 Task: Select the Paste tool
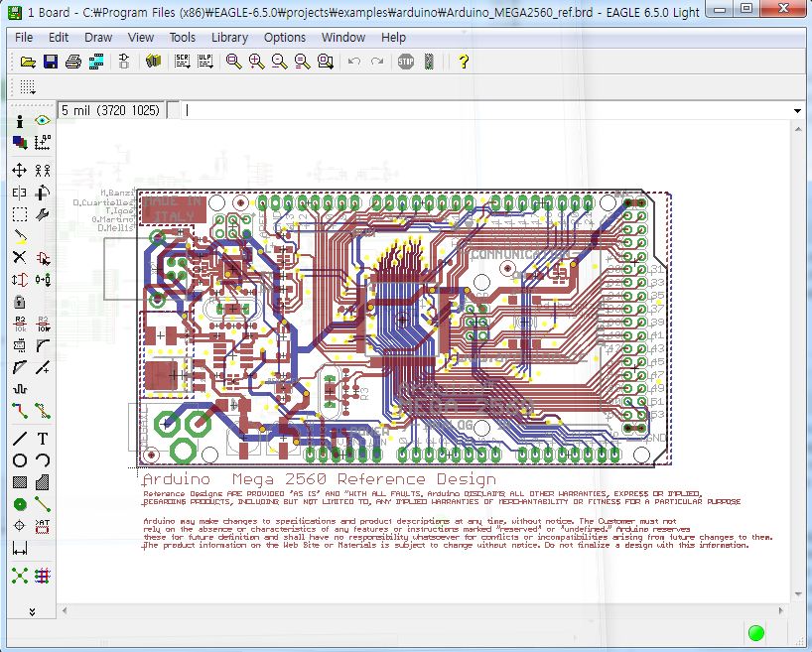[x=20, y=236]
